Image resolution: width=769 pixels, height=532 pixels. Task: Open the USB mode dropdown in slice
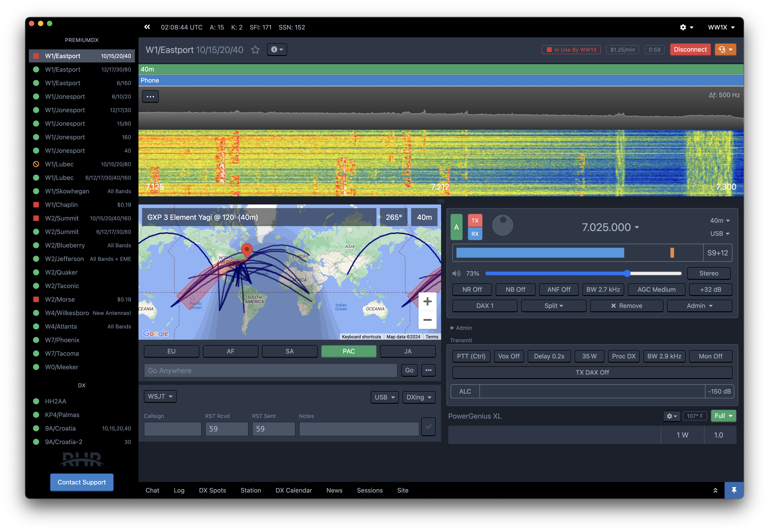[720, 234]
